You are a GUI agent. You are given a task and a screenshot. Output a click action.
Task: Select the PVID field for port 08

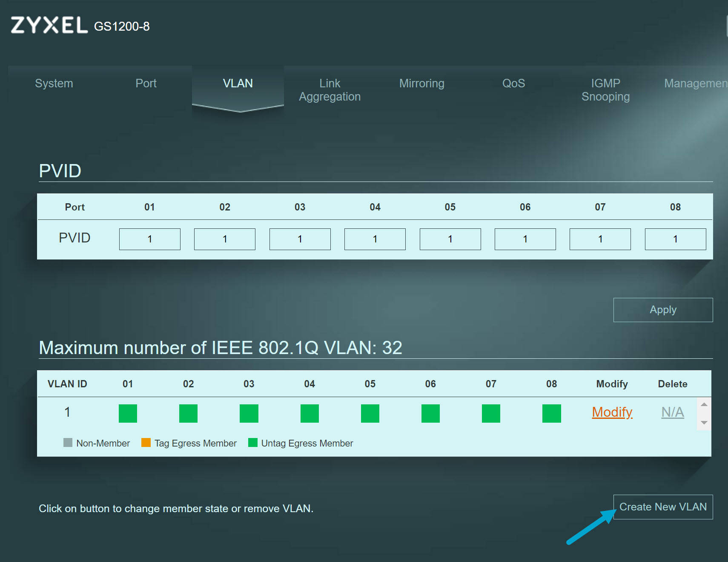(675, 239)
